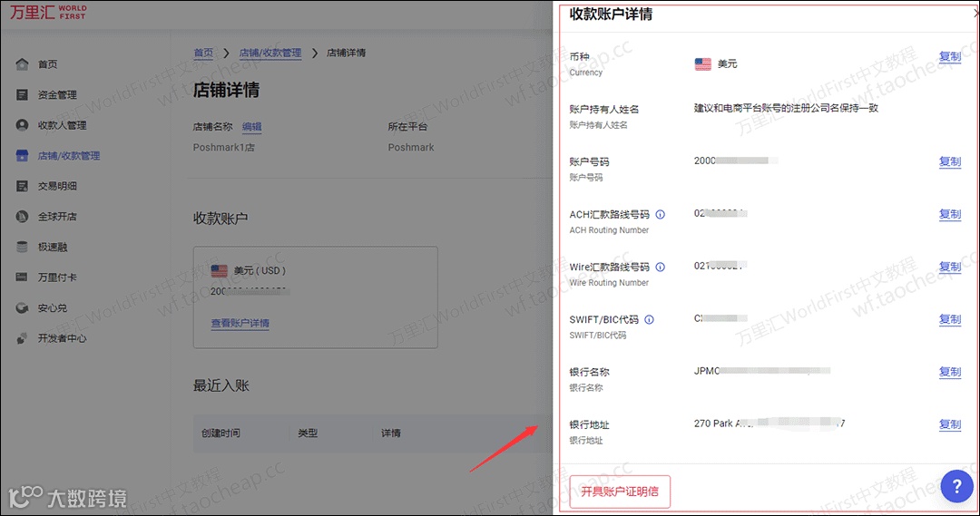
Task: Open 资金管理 in the sidebar menu
Action: click(x=57, y=95)
